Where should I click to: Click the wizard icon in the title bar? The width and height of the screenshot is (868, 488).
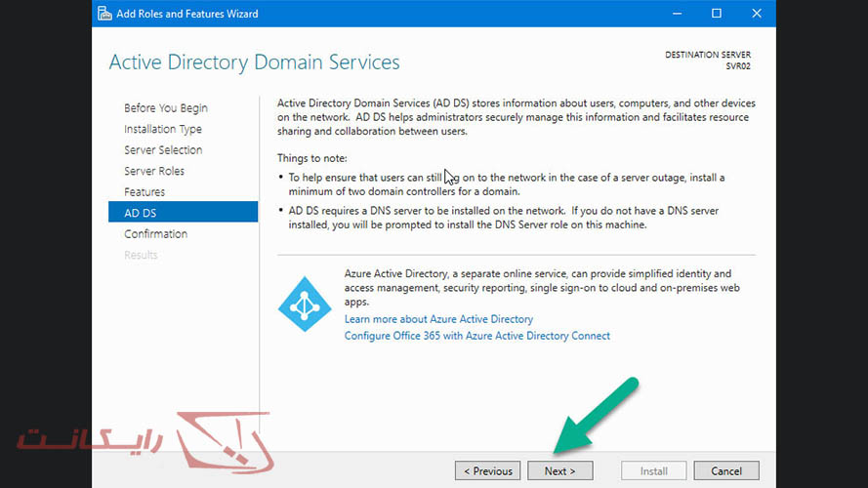coord(106,14)
